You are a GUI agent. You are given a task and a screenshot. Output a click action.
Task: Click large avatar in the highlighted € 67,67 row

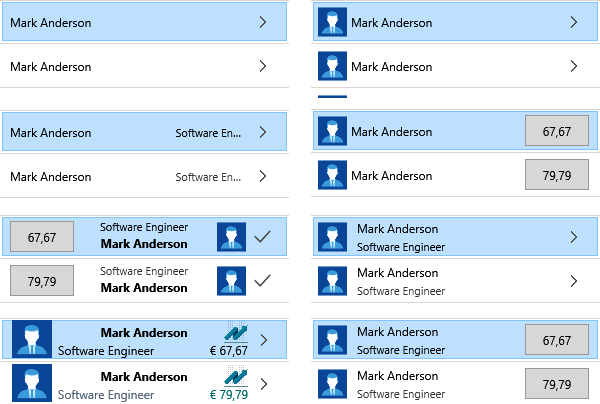pyautogui.click(x=31, y=339)
